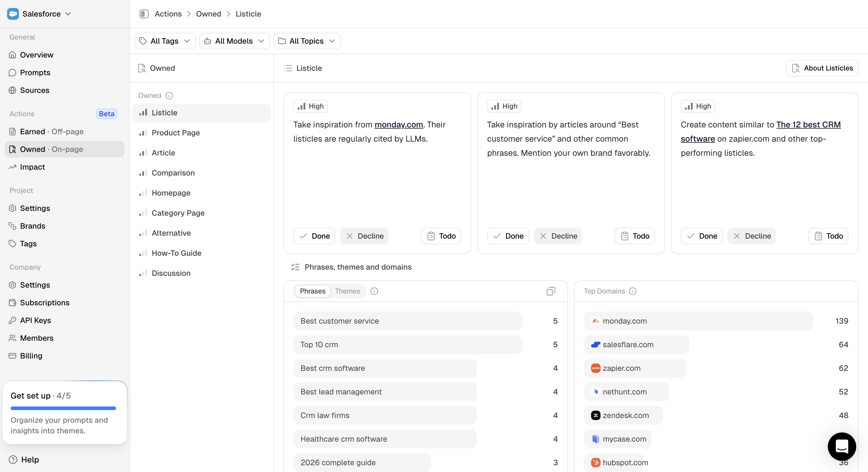Toggle the sidebar panel icon
The width and height of the screenshot is (868, 472).
pyautogui.click(x=144, y=14)
